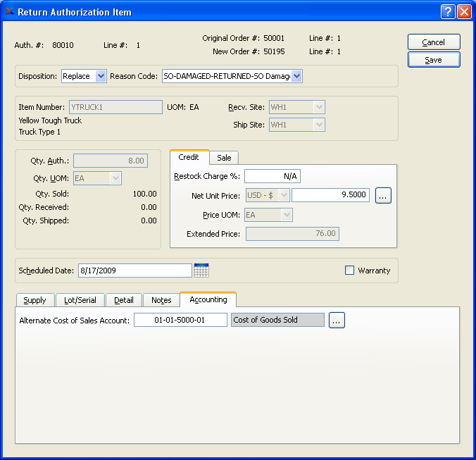Open the Supply tab
The image size is (476, 460).
pos(35,300)
